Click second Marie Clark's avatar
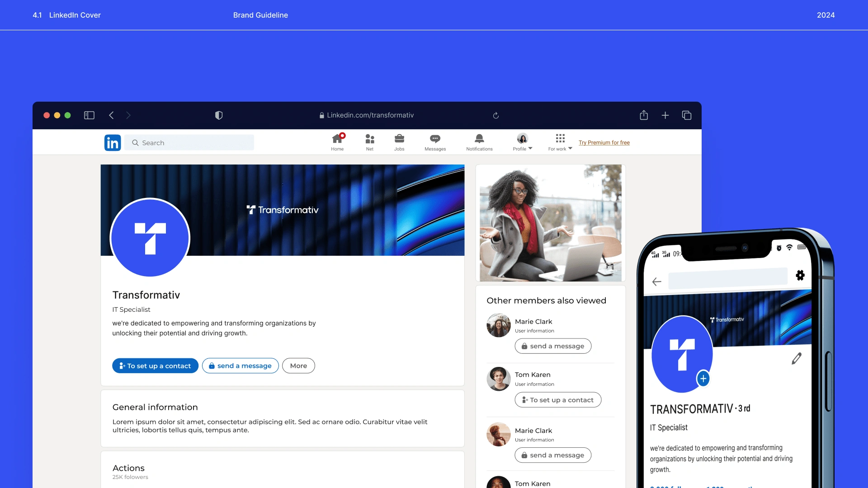Viewport: 868px width, 488px height. click(499, 434)
